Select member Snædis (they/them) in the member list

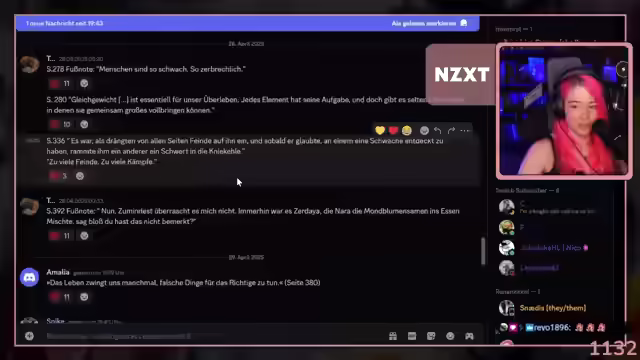pyautogui.click(x=552, y=308)
